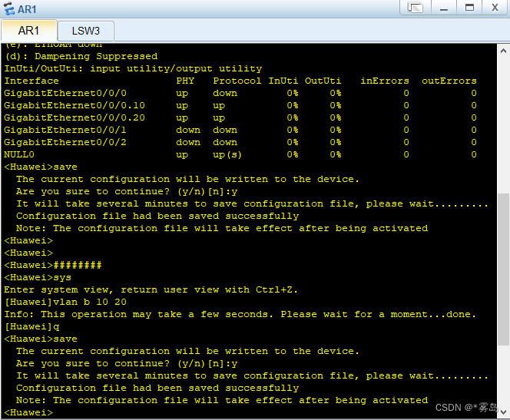
Task: Click the vertical scrollbar thumb
Action: click(x=504, y=270)
